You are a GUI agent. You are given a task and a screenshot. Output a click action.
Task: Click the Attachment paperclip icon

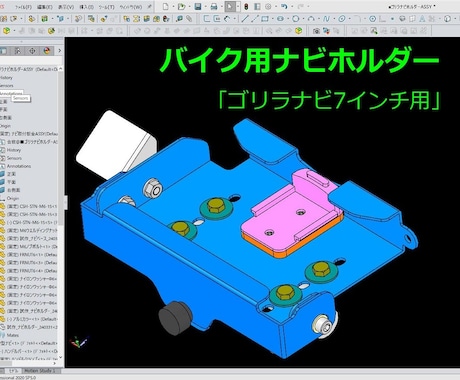pyautogui.click(x=189, y=19)
